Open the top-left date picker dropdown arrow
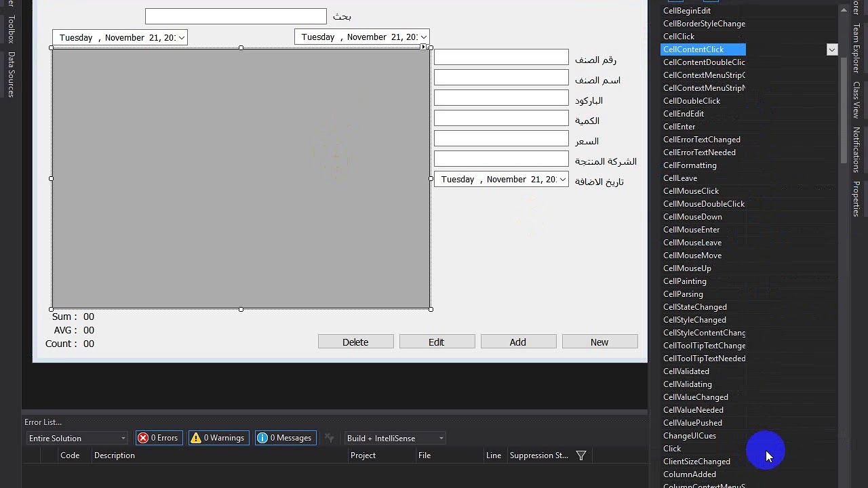Screen dimensions: 868x488 pos(181,38)
